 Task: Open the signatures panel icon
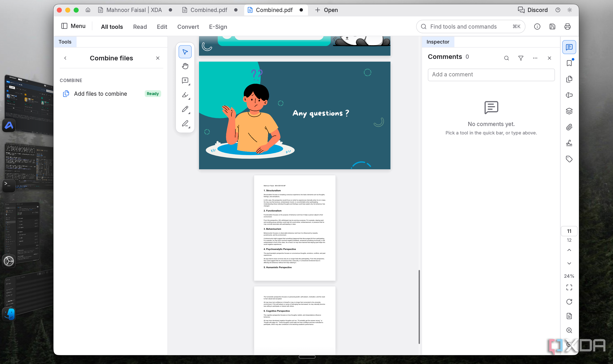(x=569, y=143)
